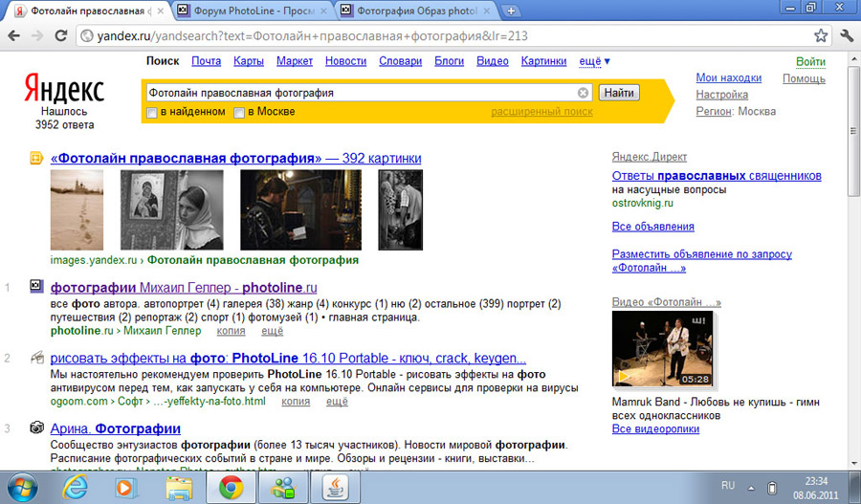The width and height of the screenshot is (861, 504).
Task: Open the расширенный поиск link
Action: pos(541,112)
